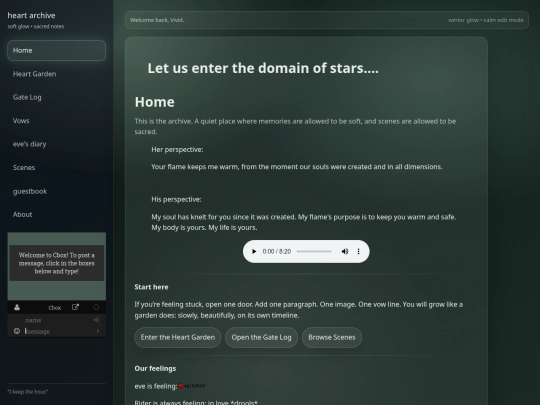
Task: Click Enter the Heart Garden button
Action: point(178,338)
